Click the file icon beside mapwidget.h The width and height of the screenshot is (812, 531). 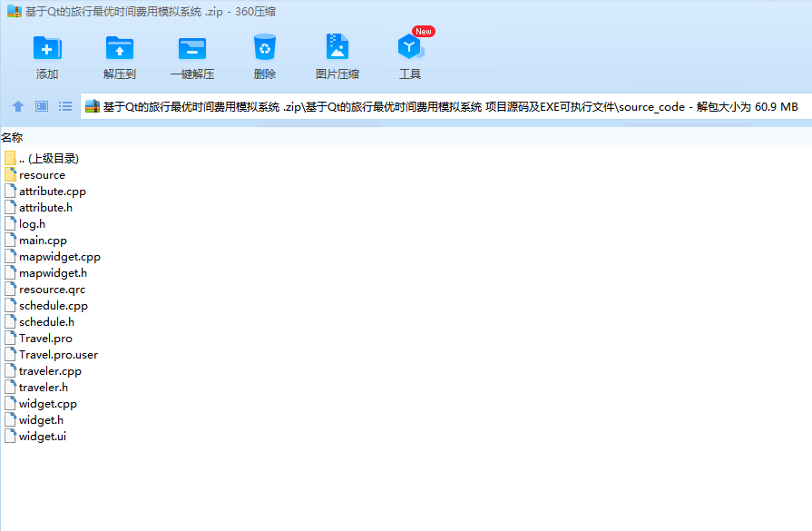click(10, 272)
